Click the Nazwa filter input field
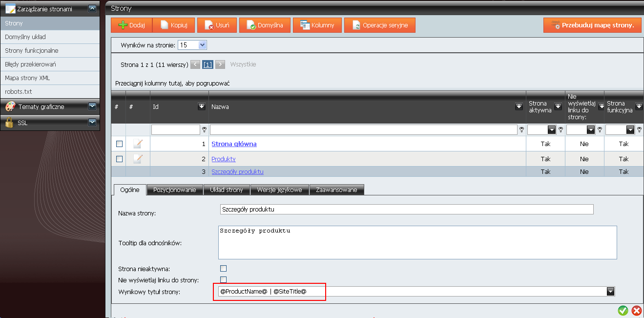644x318 pixels. click(x=364, y=129)
